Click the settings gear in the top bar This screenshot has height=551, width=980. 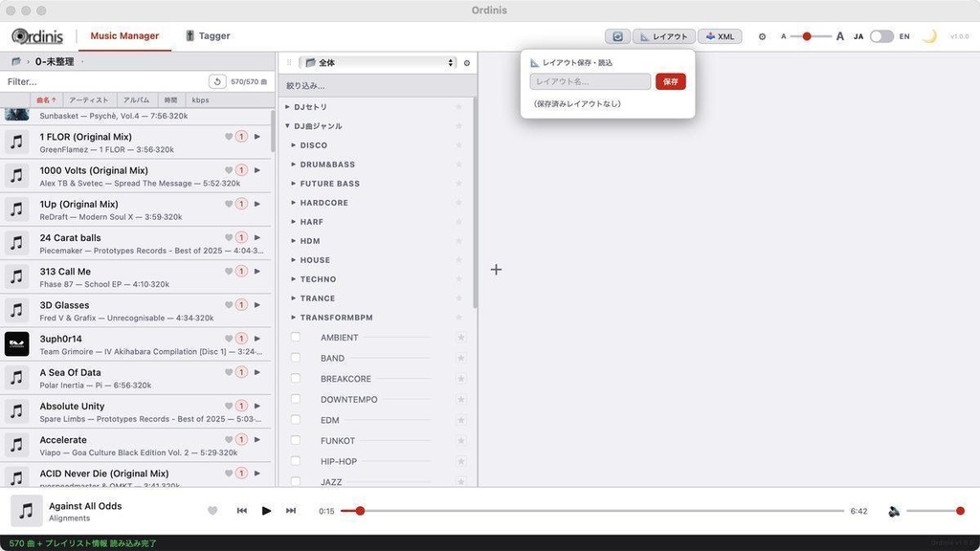click(x=763, y=35)
